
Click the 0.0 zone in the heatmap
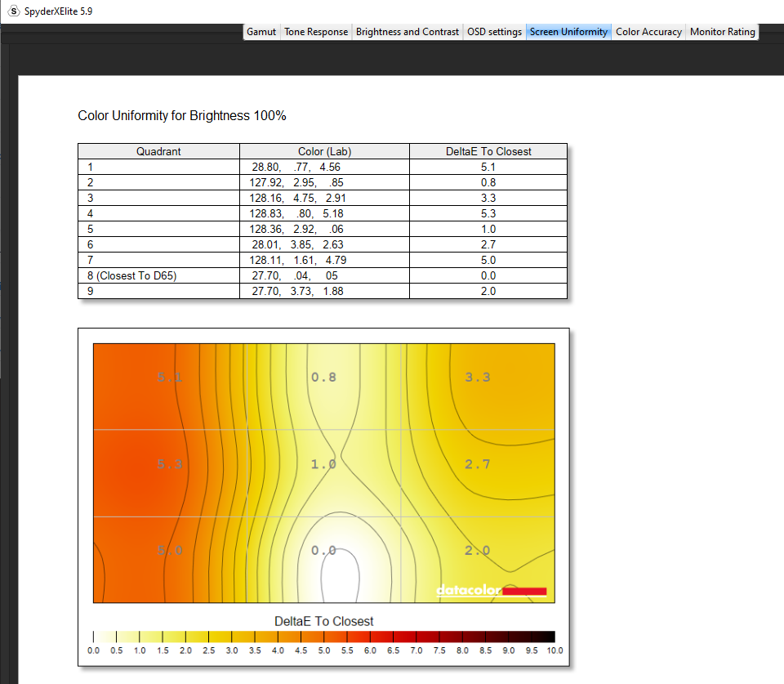323,551
